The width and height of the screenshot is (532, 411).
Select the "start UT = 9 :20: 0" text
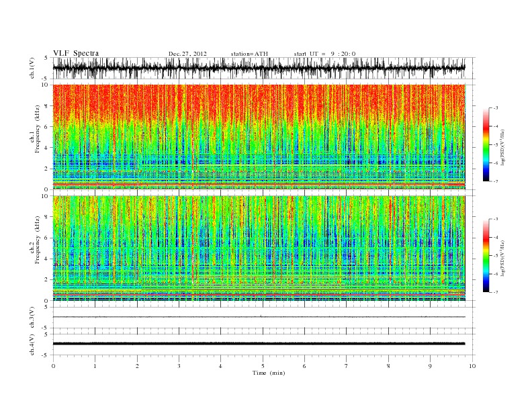coord(324,54)
